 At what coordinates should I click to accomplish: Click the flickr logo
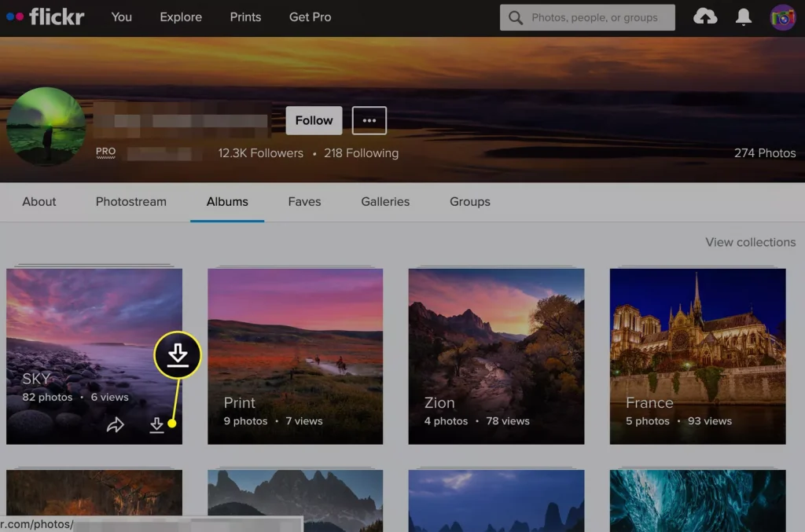pos(46,17)
